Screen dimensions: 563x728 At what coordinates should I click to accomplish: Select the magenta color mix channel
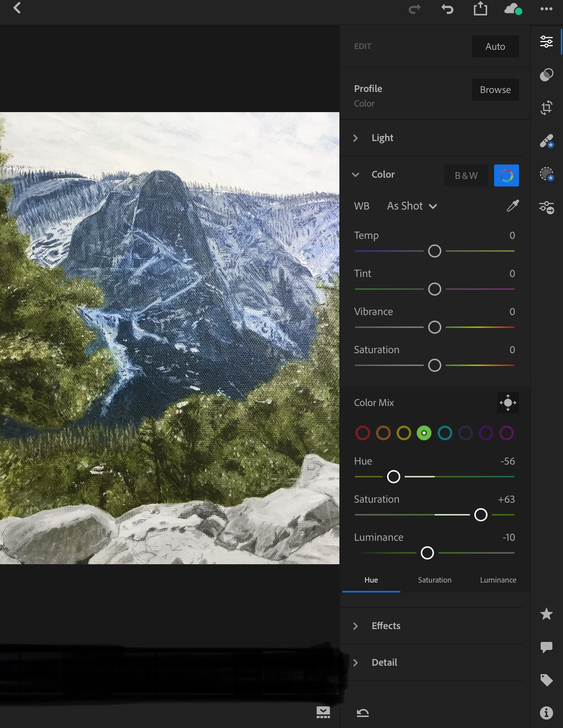click(x=506, y=433)
